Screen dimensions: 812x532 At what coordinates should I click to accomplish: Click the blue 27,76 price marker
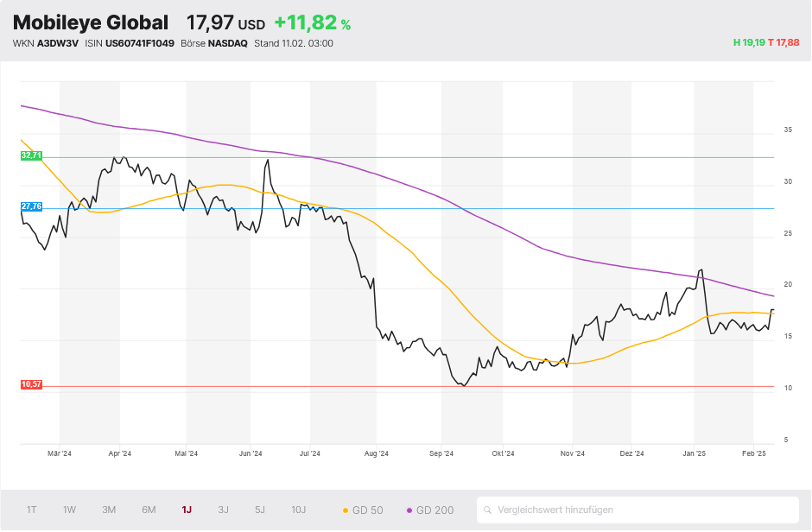coord(31,207)
